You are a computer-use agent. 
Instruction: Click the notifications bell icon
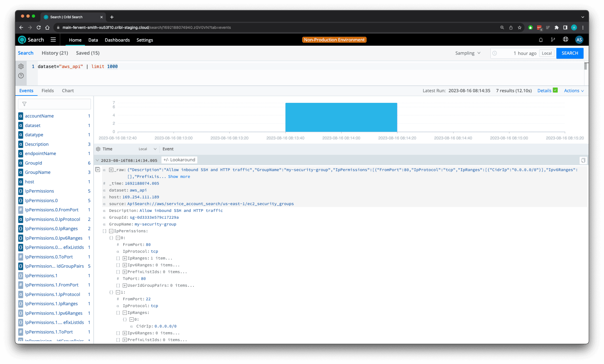[x=541, y=40]
